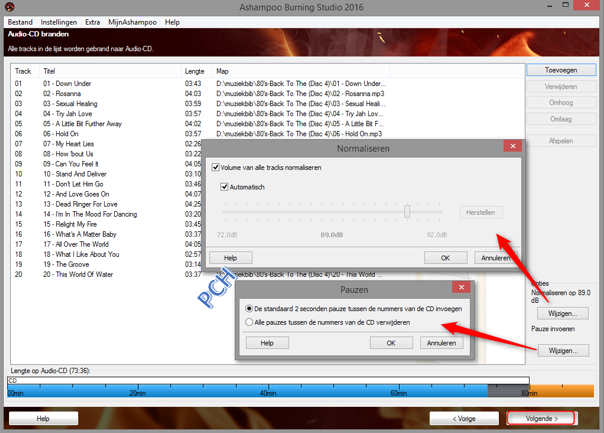
Task: Toggle the Automatisch checkbox
Action: [x=224, y=187]
